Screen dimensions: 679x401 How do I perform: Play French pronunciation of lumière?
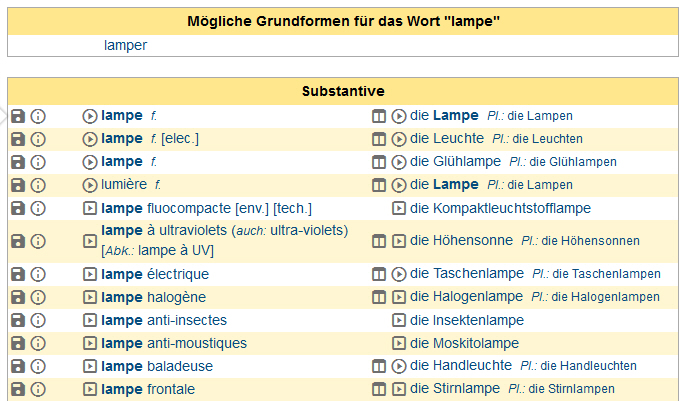coord(90,185)
